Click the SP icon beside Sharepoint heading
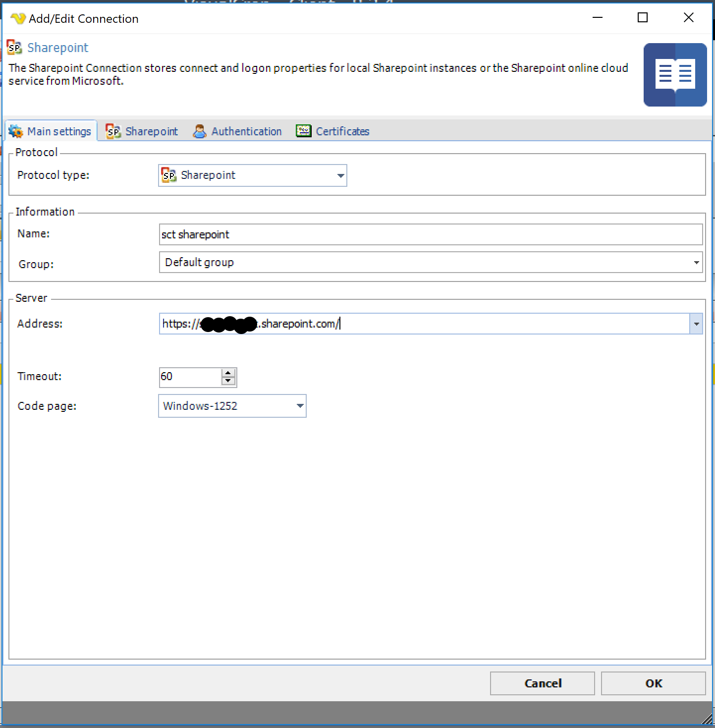Screen dimensions: 715x728 (14, 48)
